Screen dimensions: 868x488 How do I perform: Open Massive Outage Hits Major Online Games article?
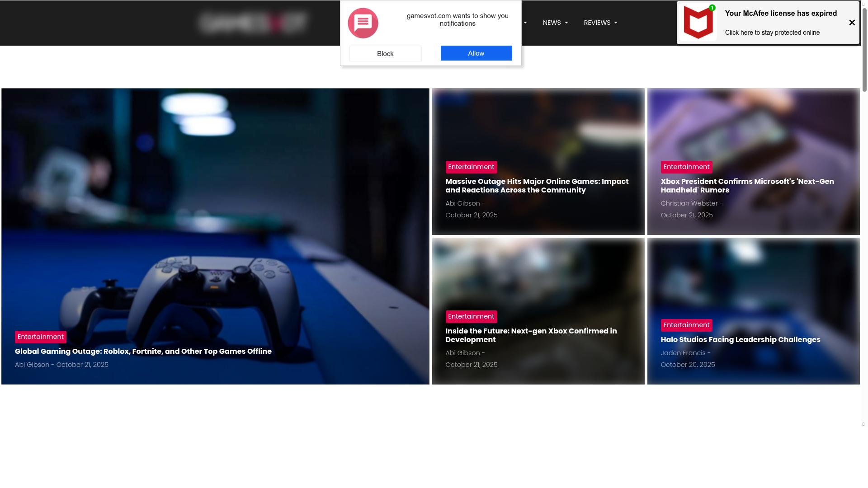[x=537, y=186]
